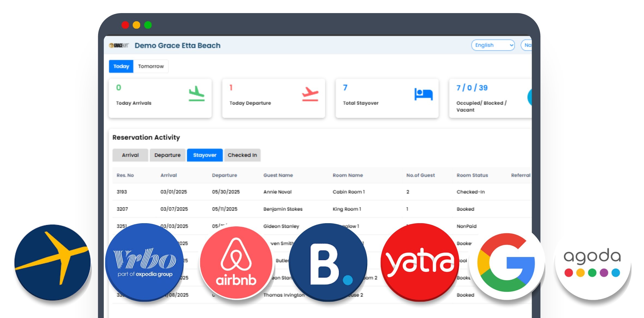Click the Arrival column header in table
644x318 pixels.
point(169,175)
